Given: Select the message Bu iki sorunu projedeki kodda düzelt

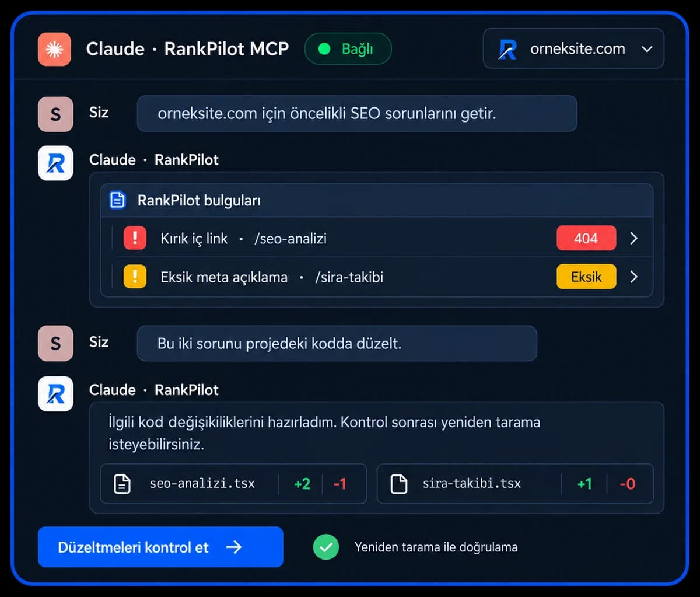Looking at the screenshot, I should point(337,343).
